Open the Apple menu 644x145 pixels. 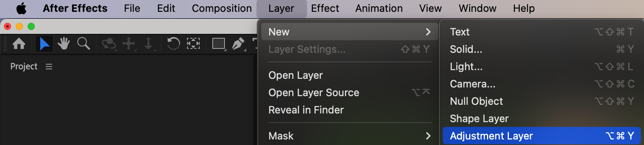click(21, 8)
